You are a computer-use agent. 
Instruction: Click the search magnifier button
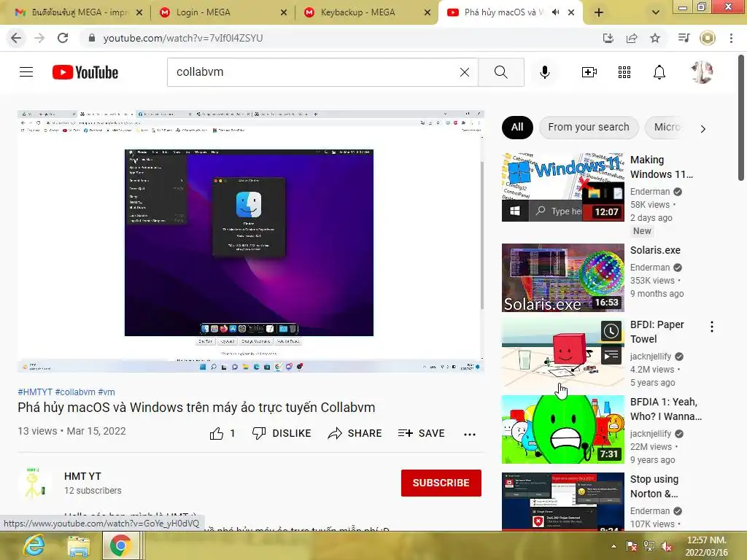click(x=500, y=72)
